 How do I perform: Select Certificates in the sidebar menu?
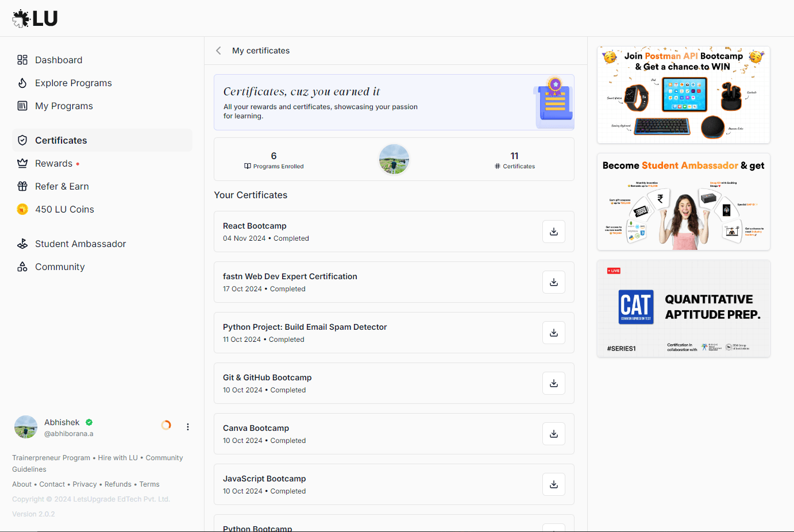point(61,140)
